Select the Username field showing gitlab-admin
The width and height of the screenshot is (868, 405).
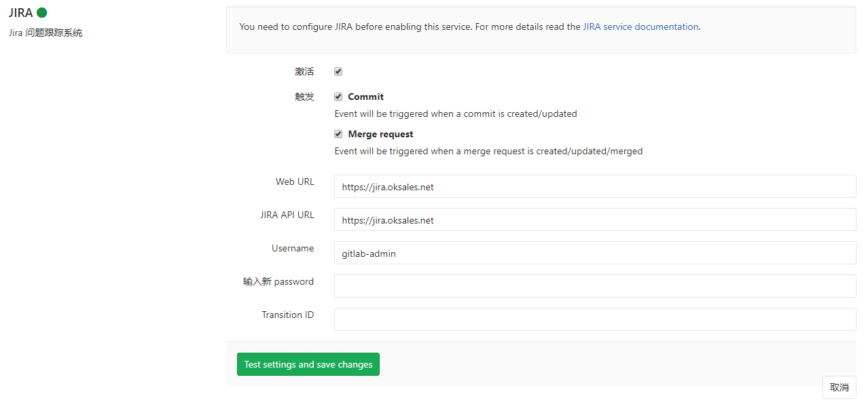click(594, 252)
